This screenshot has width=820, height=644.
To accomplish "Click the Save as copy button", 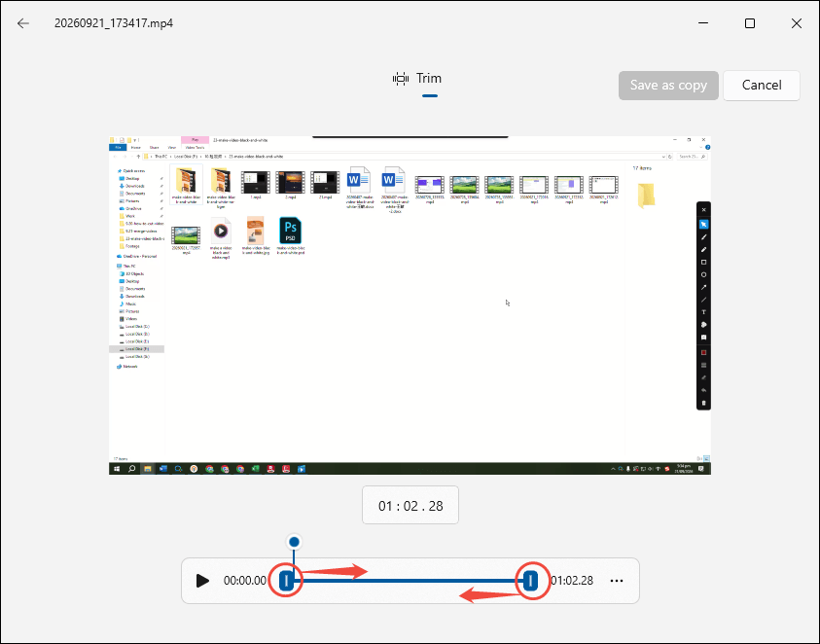I will 668,86.
